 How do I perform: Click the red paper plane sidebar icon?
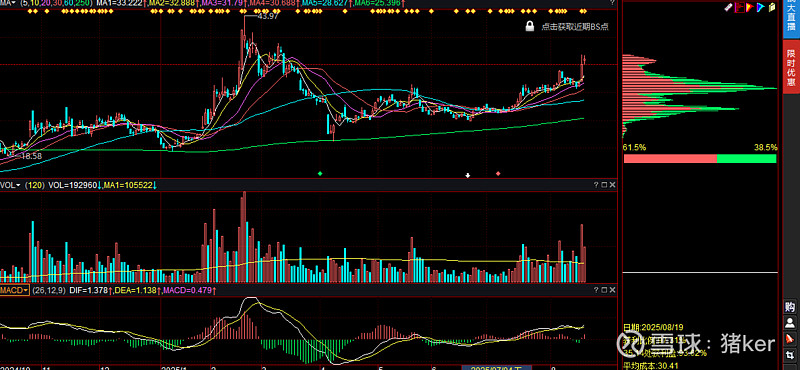[790, 338]
